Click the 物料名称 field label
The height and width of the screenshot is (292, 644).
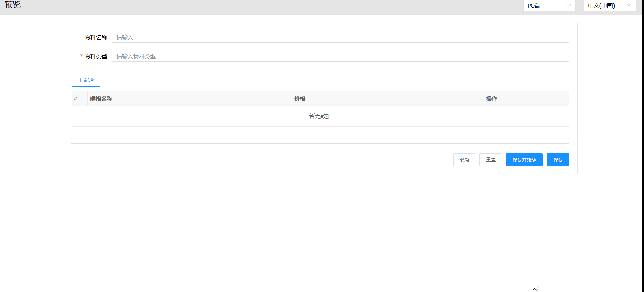pyautogui.click(x=96, y=37)
